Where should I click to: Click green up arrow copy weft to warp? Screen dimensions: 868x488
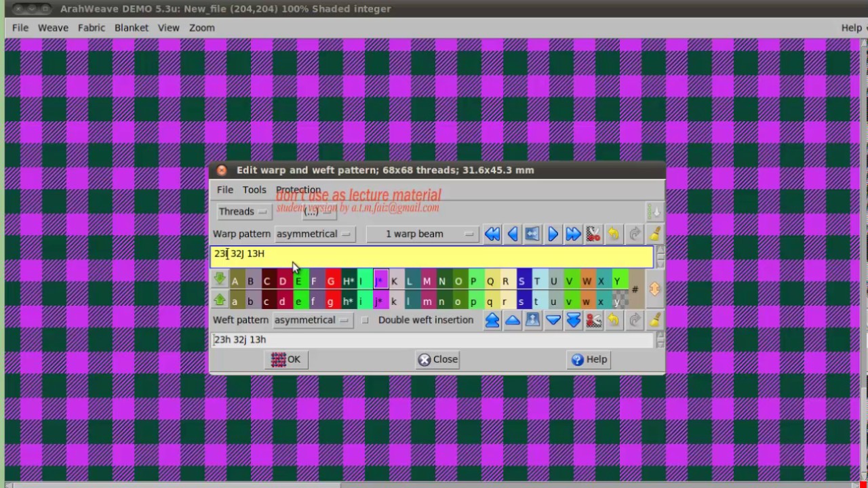point(220,300)
